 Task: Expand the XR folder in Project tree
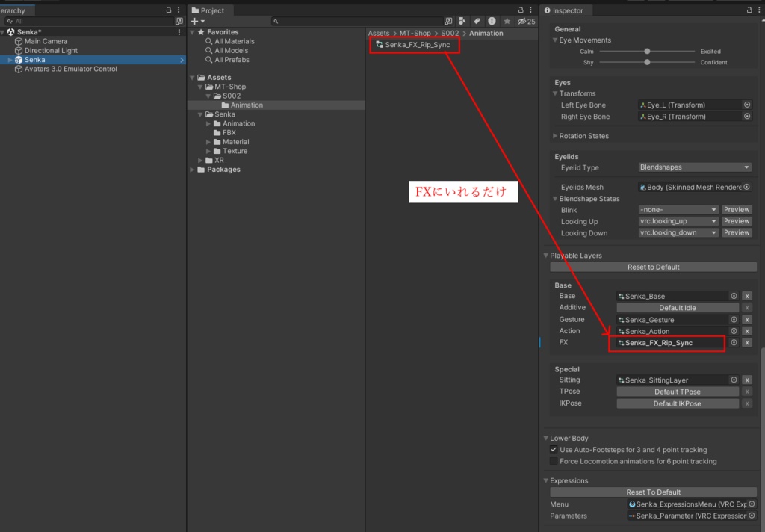[200, 160]
